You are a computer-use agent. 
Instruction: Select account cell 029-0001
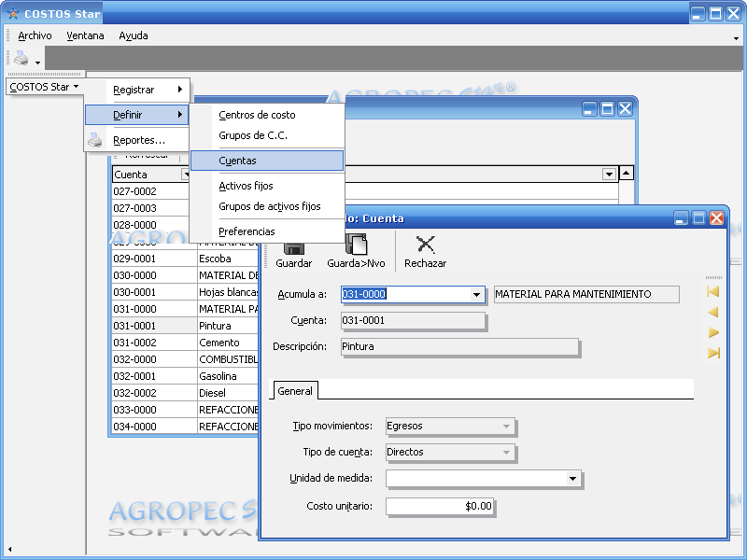(x=154, y=259)
